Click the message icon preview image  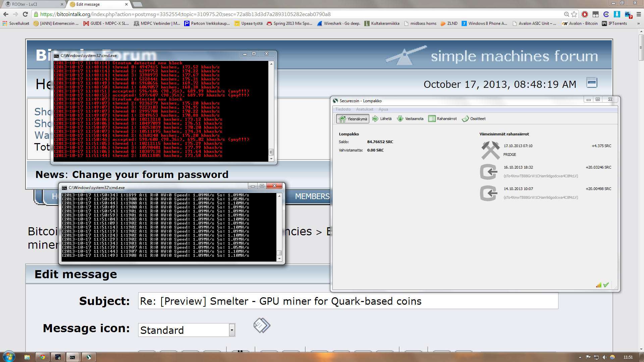tap(262, 325)
